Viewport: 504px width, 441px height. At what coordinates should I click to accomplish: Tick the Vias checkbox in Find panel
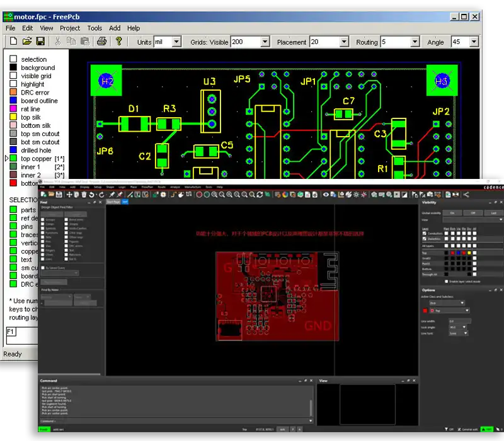43,246
